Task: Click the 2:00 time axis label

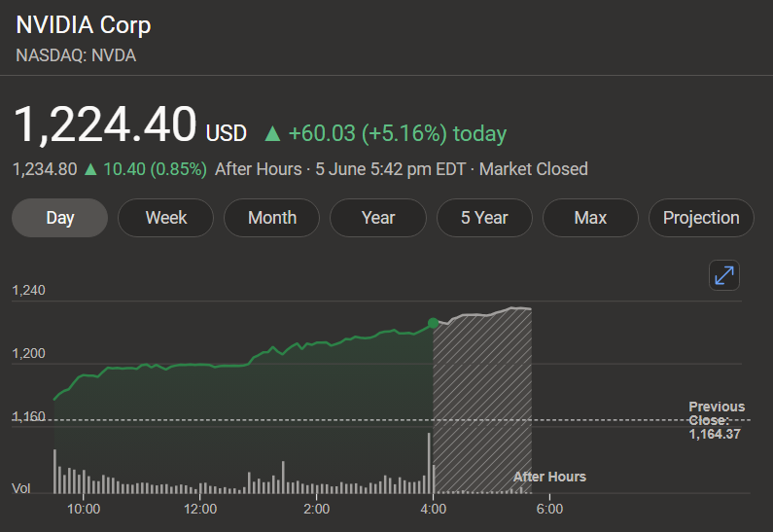Action: coord(317,509)
